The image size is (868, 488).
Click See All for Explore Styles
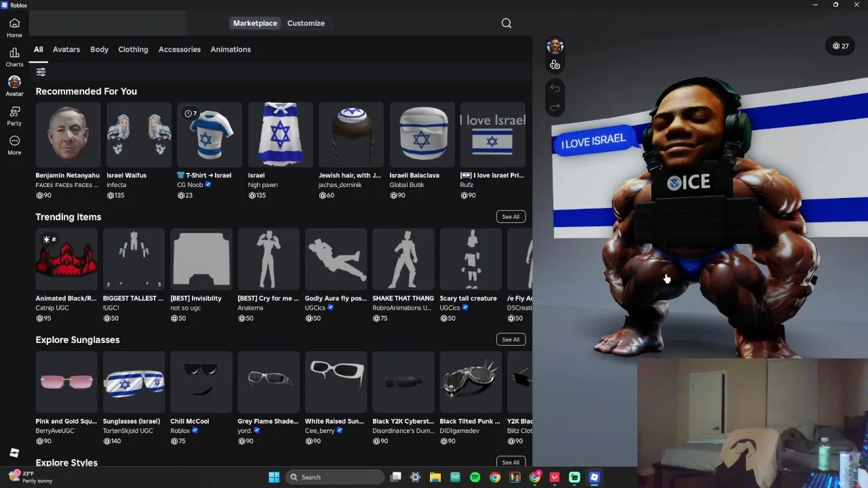pos(511,462)
